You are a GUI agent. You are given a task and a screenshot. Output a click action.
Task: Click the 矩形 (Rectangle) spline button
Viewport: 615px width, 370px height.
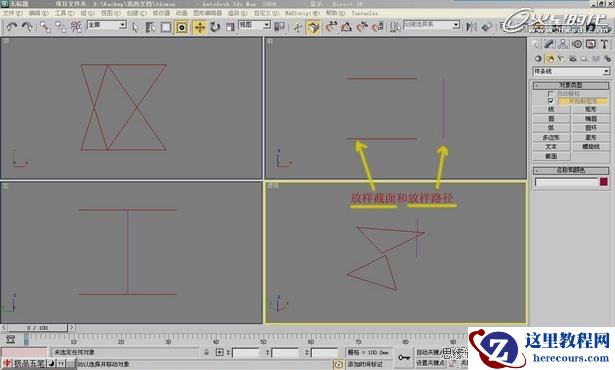(x=591, y=109)
